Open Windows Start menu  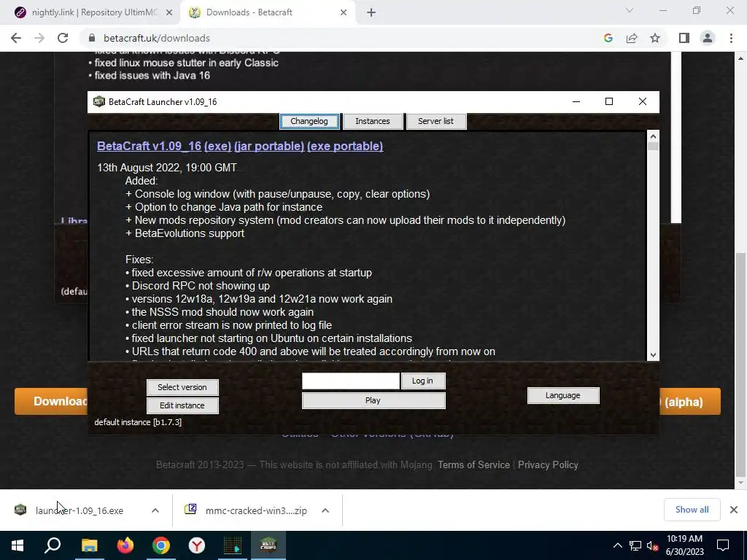[x=18, y=545]
